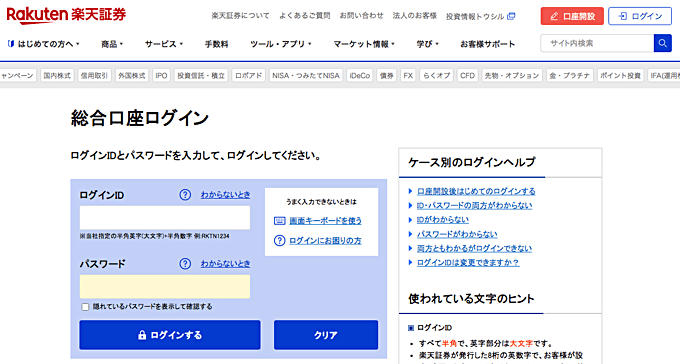Click the クリア button
The width and height of the screenshot is (680, 364).
tap(326, 335)
